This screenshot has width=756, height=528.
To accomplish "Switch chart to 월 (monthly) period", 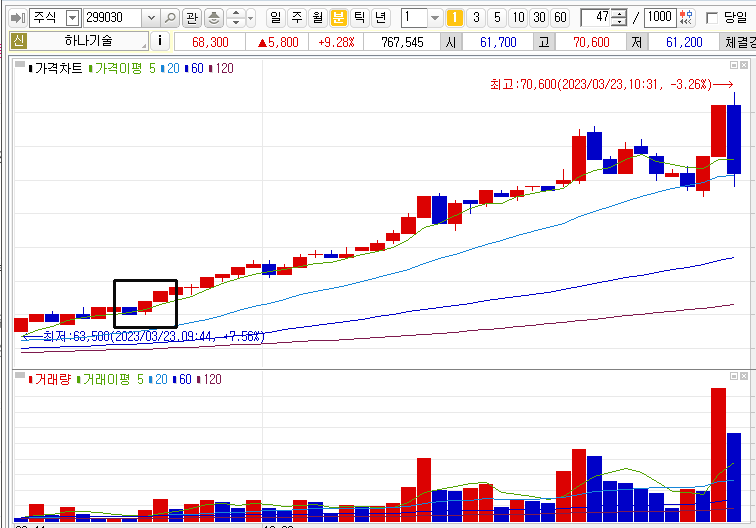I will click(x=318, y=18).
